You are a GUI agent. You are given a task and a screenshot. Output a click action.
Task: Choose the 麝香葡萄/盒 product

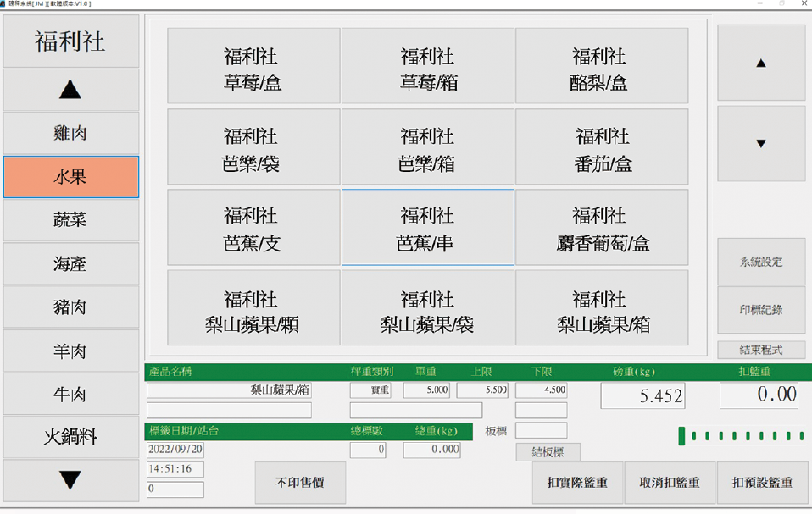coord(601,228)
